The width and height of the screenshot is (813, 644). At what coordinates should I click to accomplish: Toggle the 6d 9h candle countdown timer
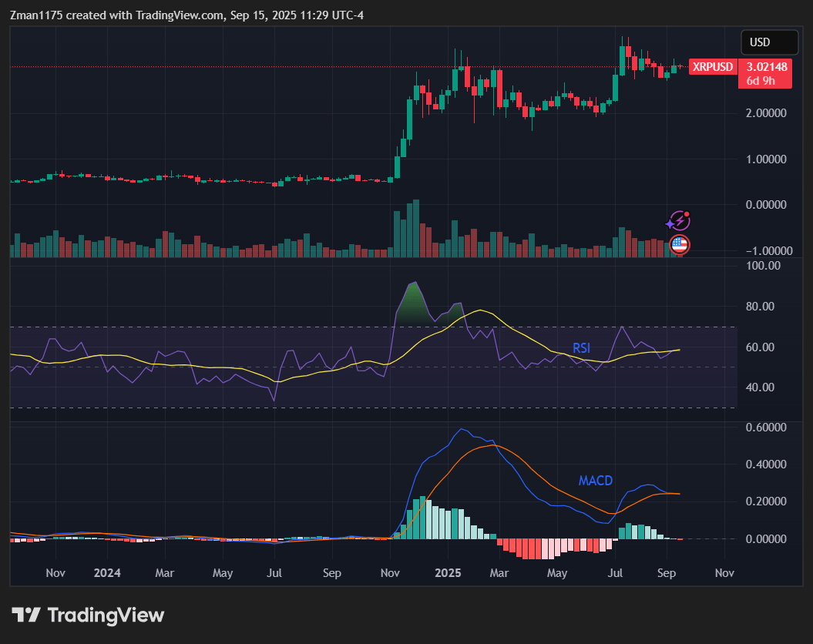pos(762,79)
